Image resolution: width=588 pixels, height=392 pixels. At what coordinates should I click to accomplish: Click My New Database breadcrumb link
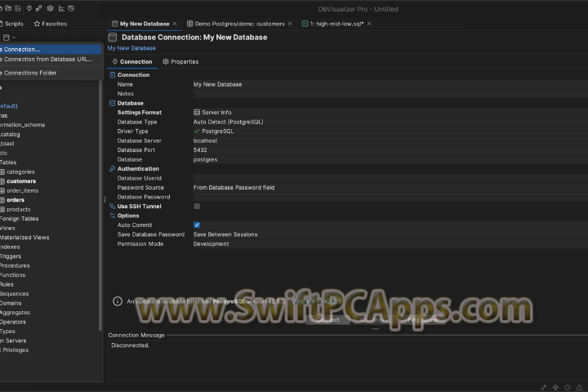click(131, 48)
